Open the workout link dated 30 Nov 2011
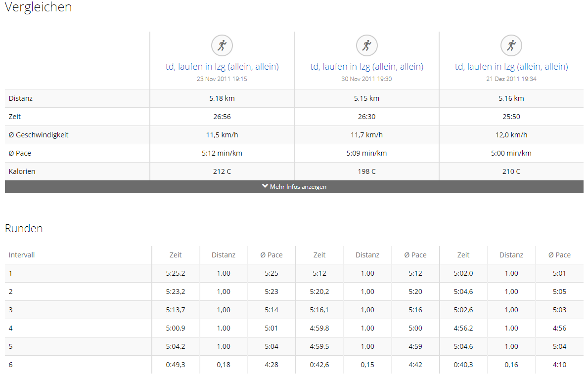The width and height of the screenshot is (588, 376). click(x=366, y=67)
